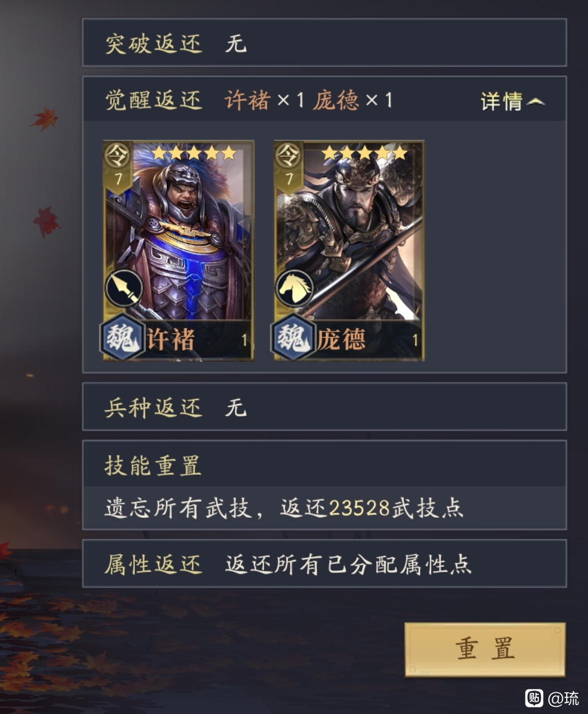The width and height of the screenshot is (588, 714).
Task: Click the spear troop icon on 许褚 card
Action: (124, 289)
